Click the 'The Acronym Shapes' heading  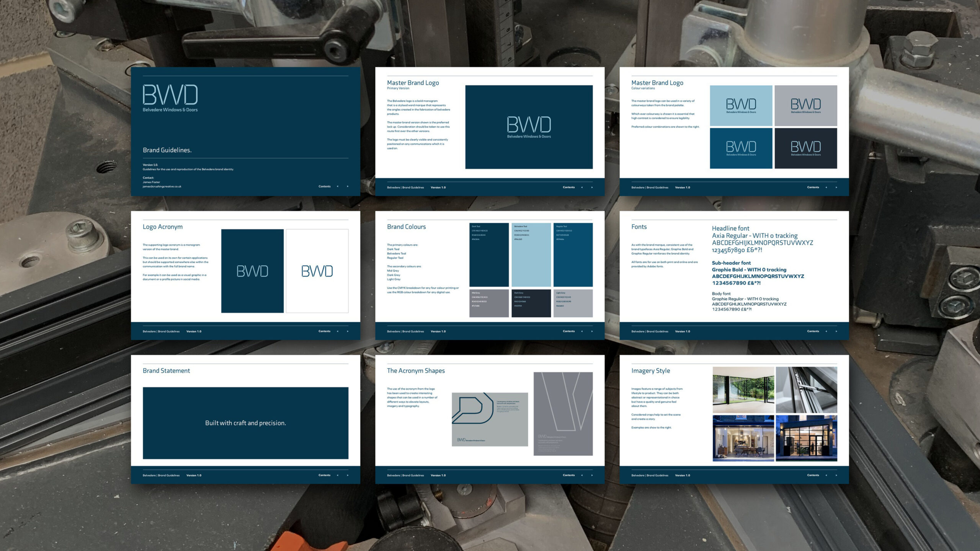[416, 371]
